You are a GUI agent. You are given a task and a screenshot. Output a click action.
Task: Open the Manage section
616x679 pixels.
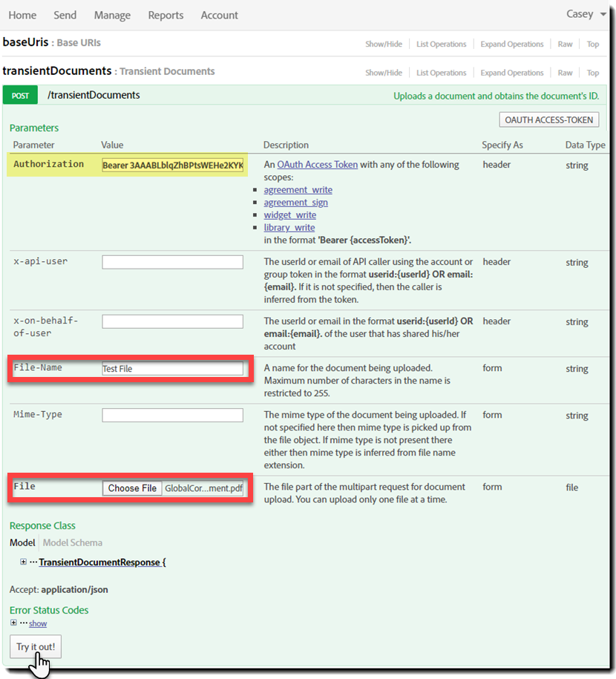tap(111, 15)
